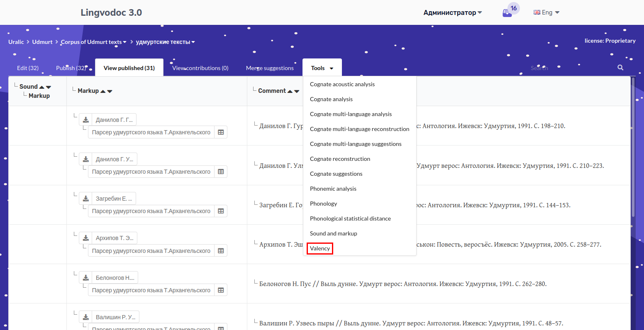Go to the Uralic breadcrumb link
This screenshot has height=330, width=644.
click(x=16, y=42)
